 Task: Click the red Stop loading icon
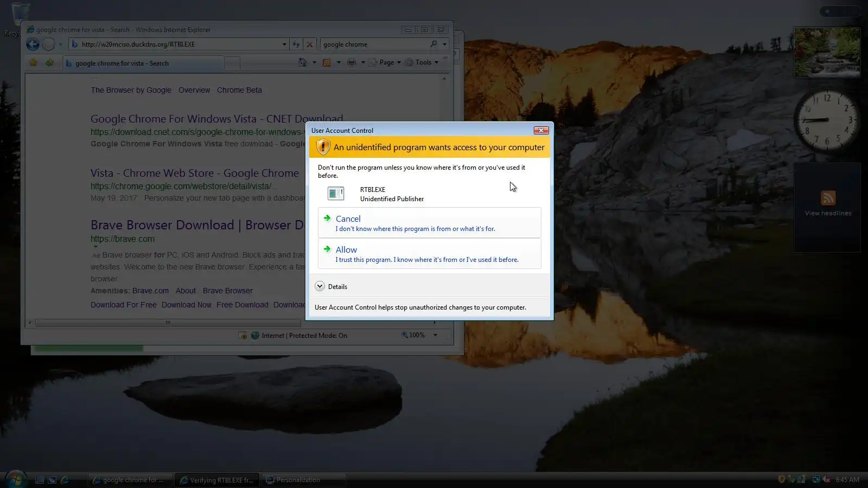pyautogui.click(x=309, y=44)
